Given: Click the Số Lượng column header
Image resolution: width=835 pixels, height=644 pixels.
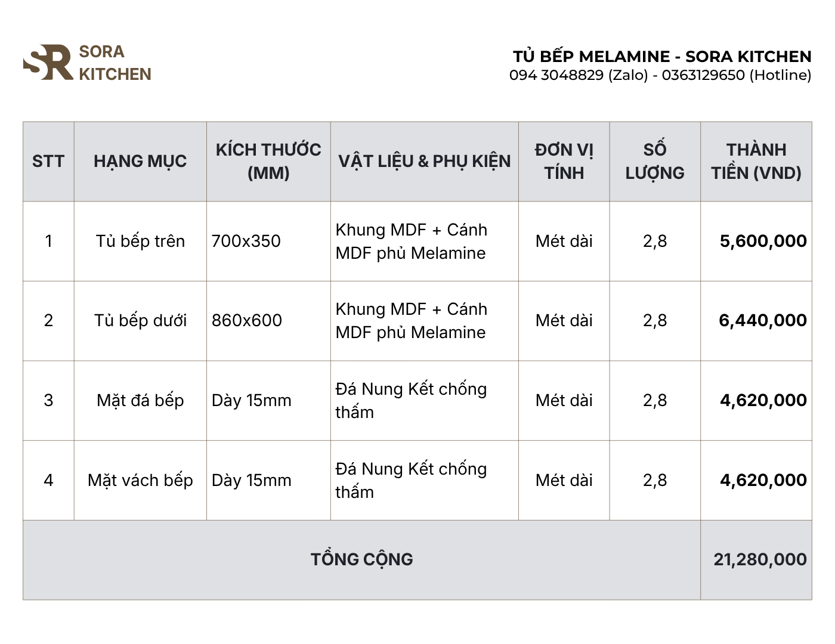Looking at the screenshot, I should pos(655,161).
